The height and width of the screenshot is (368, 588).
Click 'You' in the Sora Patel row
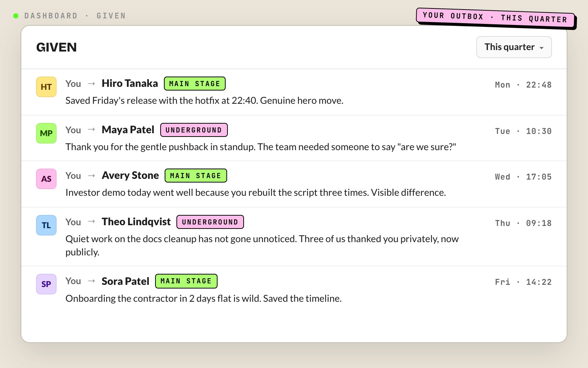click(x=73, y=281)
